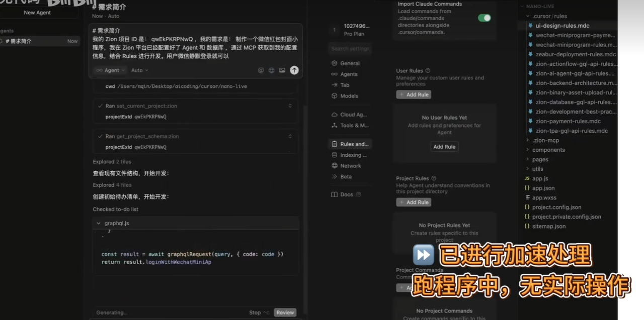Click the Pro Plan account entry
This screenshot has width=644, height=320.
tap(350, 30)
